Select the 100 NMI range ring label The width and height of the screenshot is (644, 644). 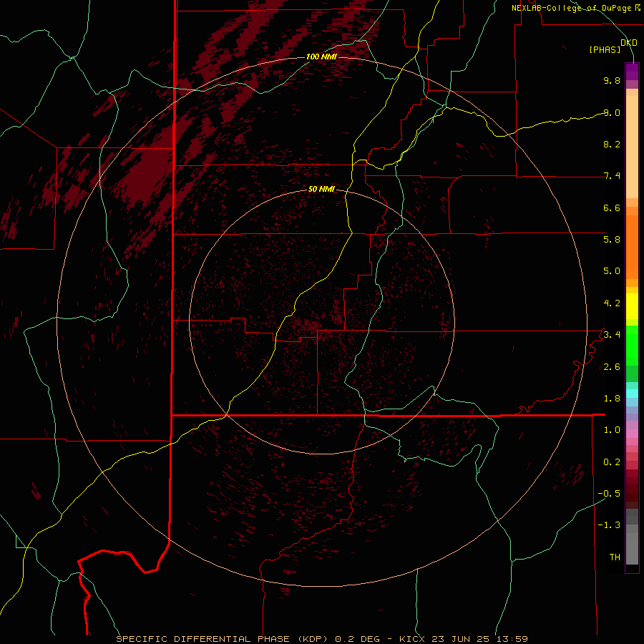click(x=321, y=57)
